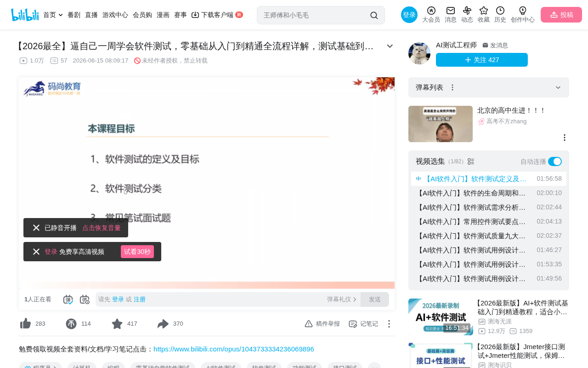588x368 pixels.
Task: Toggle 自动连播 autoplay switch
Action: [x=555, y=161]
